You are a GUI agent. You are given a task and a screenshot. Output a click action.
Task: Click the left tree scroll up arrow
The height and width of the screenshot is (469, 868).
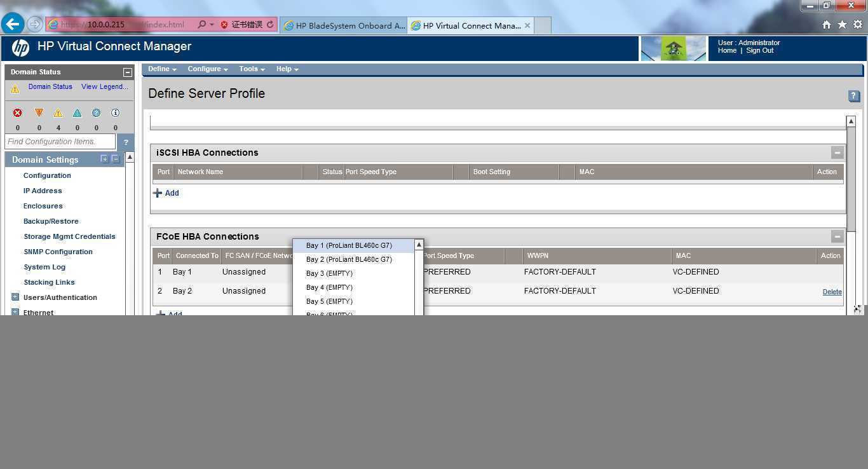pos(130,156)
